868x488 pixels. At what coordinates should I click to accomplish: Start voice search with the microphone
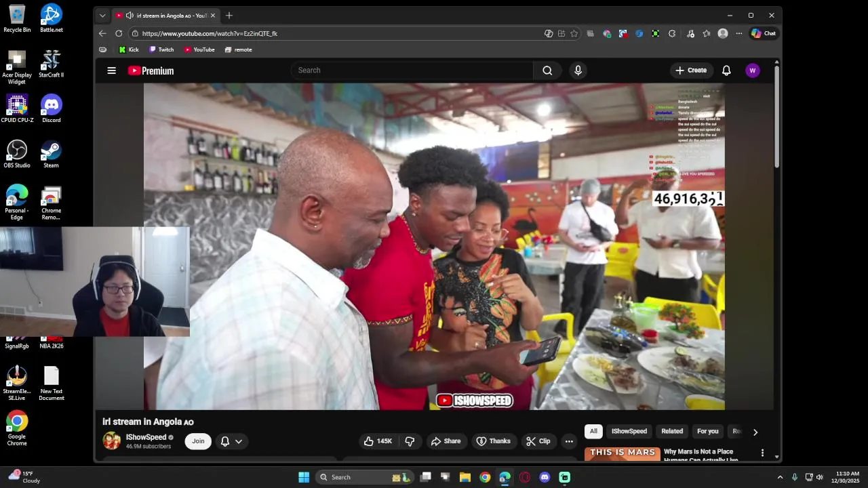click(x=578, y=70)
